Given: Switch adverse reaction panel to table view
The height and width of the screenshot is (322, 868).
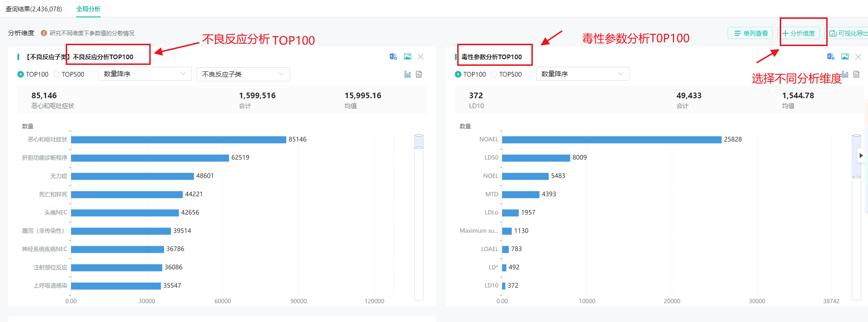Looking at the screenshot, I should (x=419, y=74).
